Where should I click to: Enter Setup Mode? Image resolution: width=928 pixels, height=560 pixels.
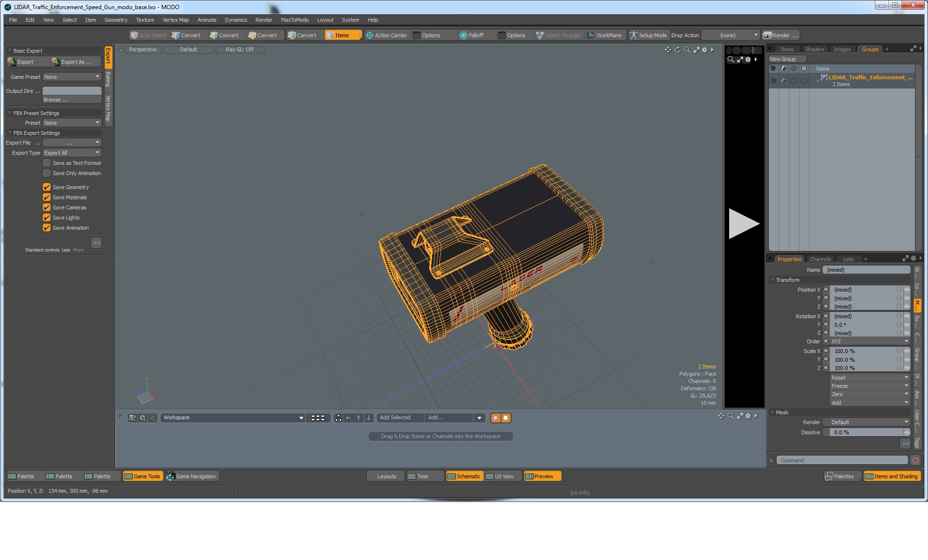pos(648,35)
